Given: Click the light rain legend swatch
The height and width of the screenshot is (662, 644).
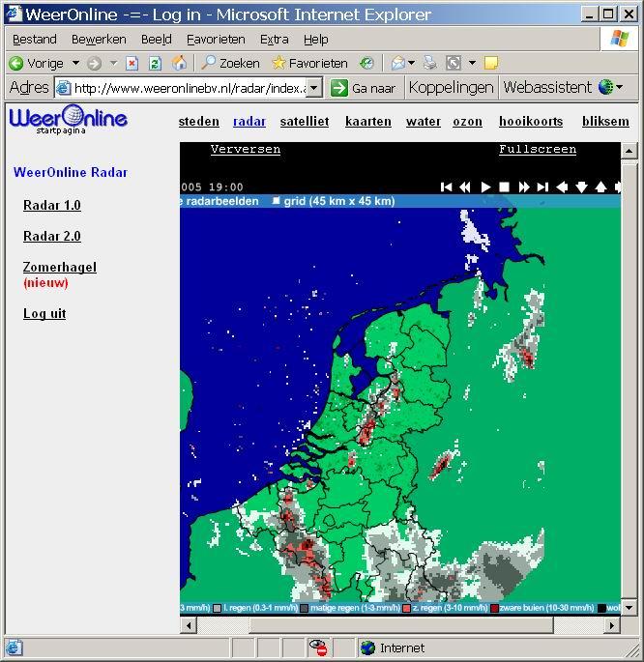Looking at the screenshot, I should (217, 608).
